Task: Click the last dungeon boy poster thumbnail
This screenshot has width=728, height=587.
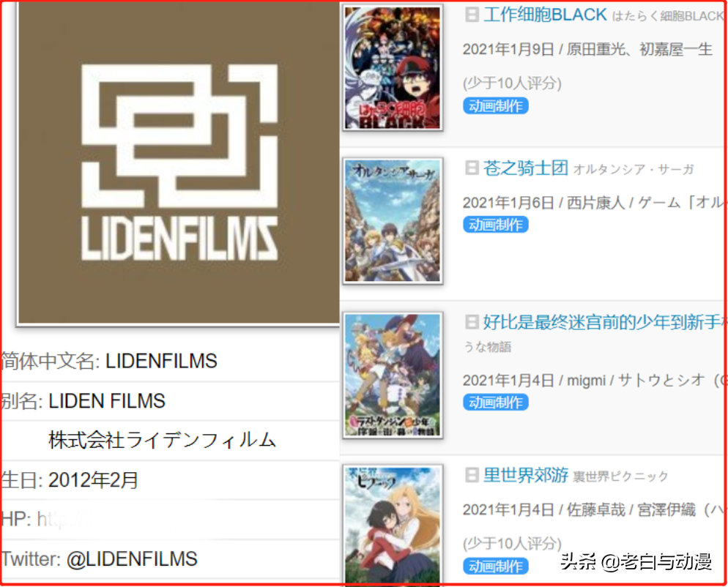Action: [x=393, y=375]
